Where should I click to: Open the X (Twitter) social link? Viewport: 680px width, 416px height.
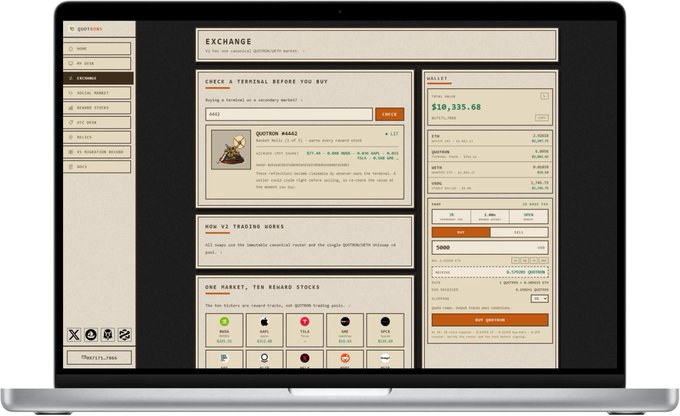click(x=74, y=334)
